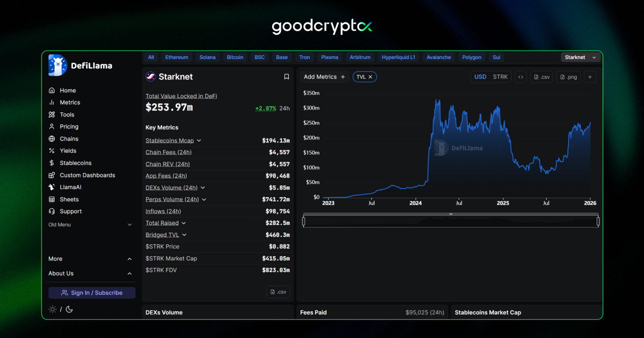The image size is (644, 338).
Task: Remove the TVL metric chip
Action: click(x=370, y=77)
